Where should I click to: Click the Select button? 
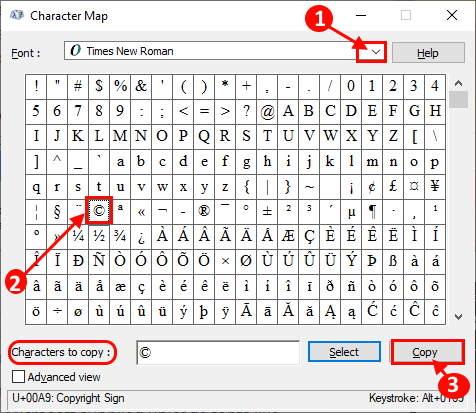pyautogui.click(x=344, y=352)
